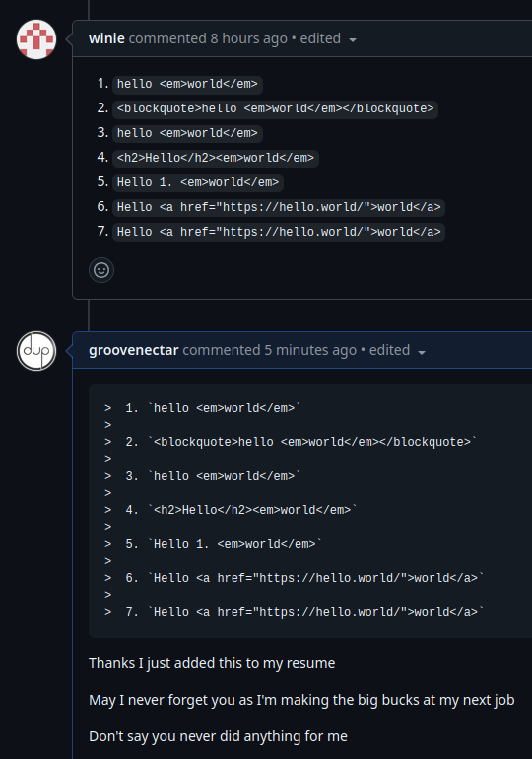Viewport: 532px width, 759px height.
Task: Open the '5 minutes ago' timestamp permalink
Action: coord(310,350)
